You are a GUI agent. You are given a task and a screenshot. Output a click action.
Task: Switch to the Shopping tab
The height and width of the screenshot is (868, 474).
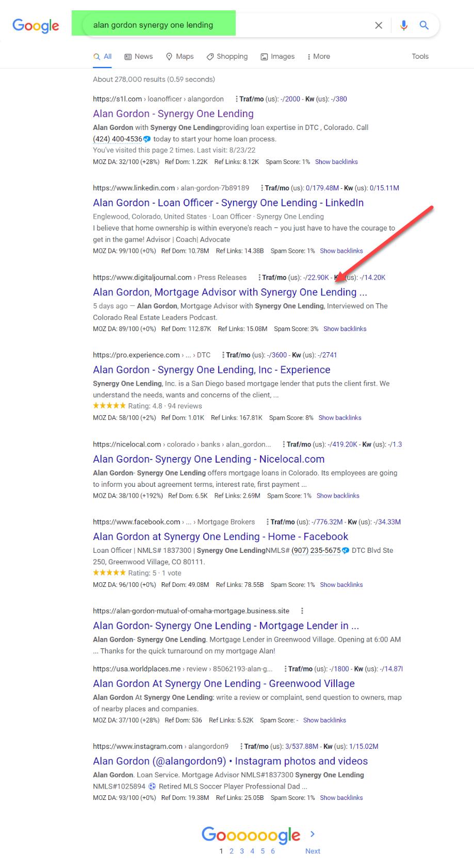coord(227,57)
